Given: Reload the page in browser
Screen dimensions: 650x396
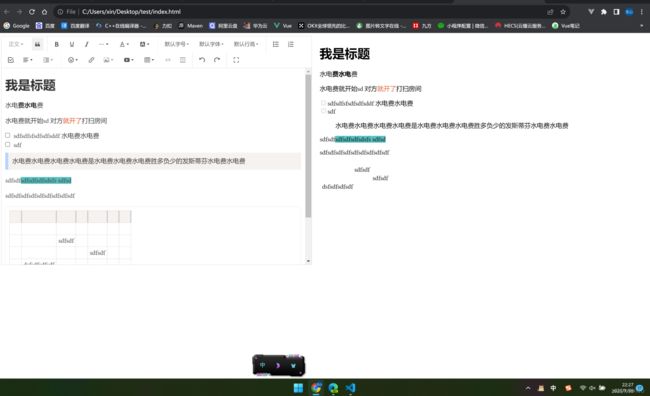Looking at the screenshot, I should pyautogui.click(x=32, y=12).
